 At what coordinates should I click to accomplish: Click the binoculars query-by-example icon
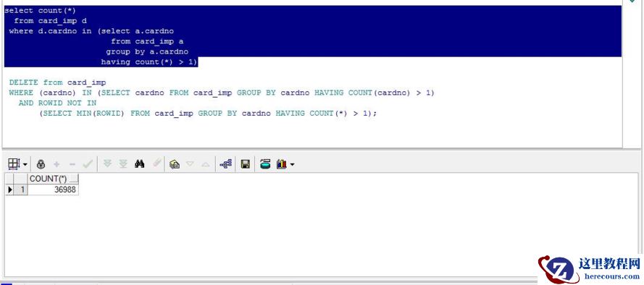(x=140, y=164)
